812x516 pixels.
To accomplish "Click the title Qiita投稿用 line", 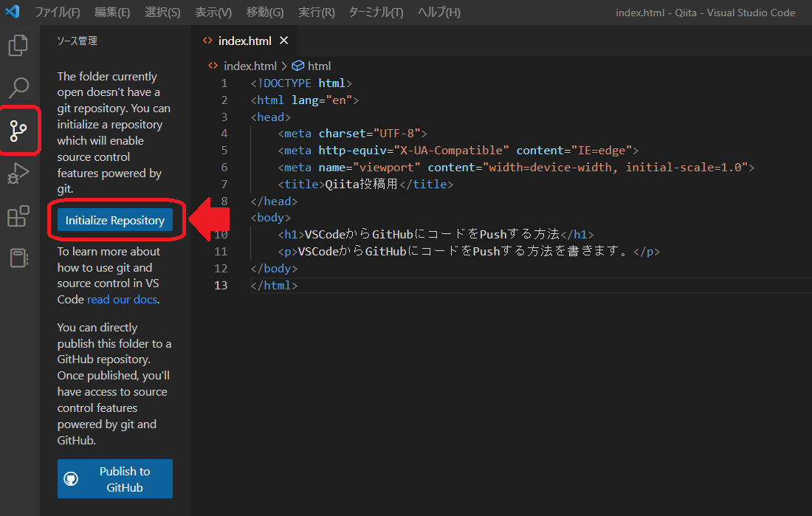I will [365, 184].
